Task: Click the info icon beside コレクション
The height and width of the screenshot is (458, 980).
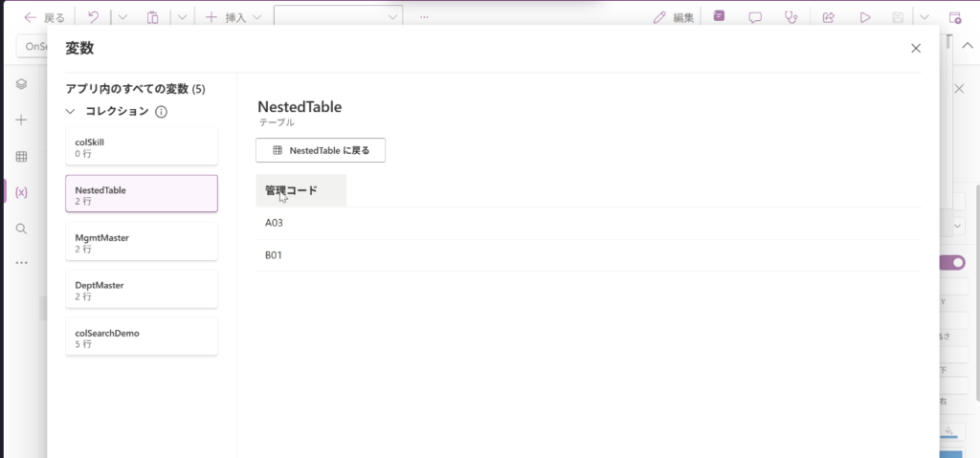Action: 161,112
